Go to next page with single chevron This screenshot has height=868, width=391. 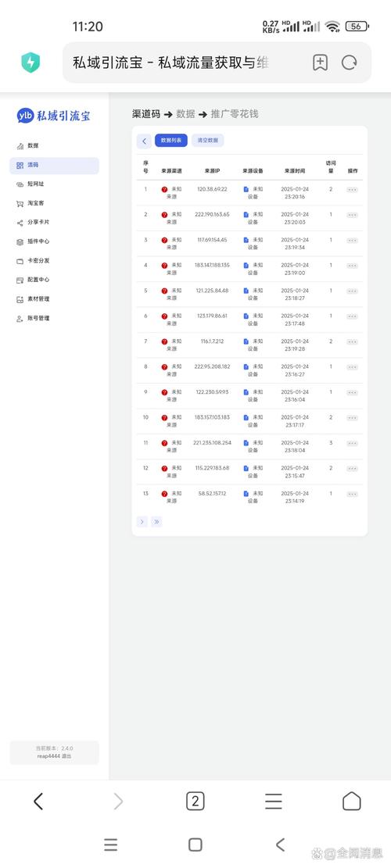142,521
